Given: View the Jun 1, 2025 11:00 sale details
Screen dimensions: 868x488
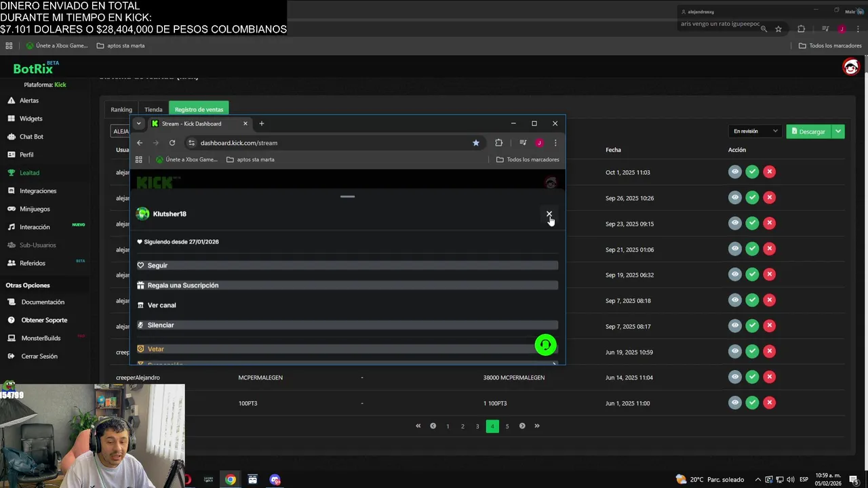Looking at the screenshot, I should (734, 403).
